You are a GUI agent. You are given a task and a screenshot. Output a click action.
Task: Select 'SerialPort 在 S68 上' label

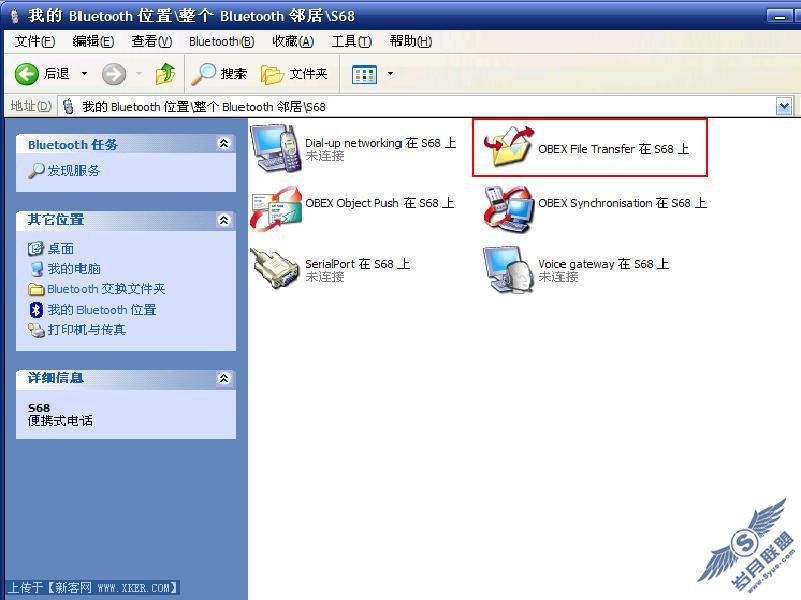[x=358, y=263]
